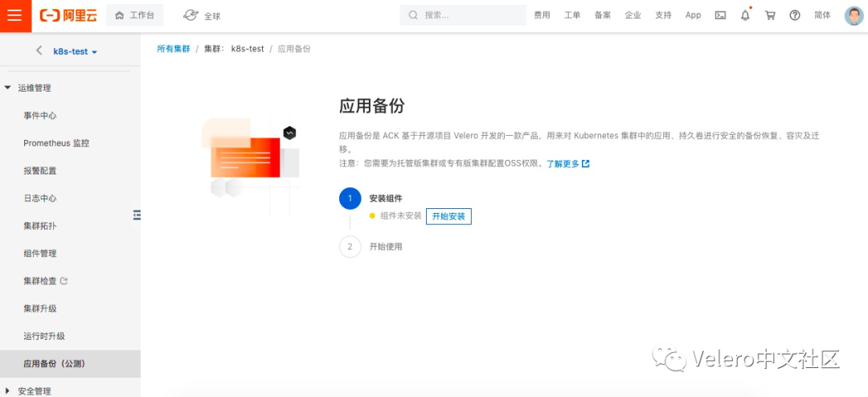Go to 所有集群 breadcrumb link
This screenshot has height=397, width=868.
tap(174, 49)
